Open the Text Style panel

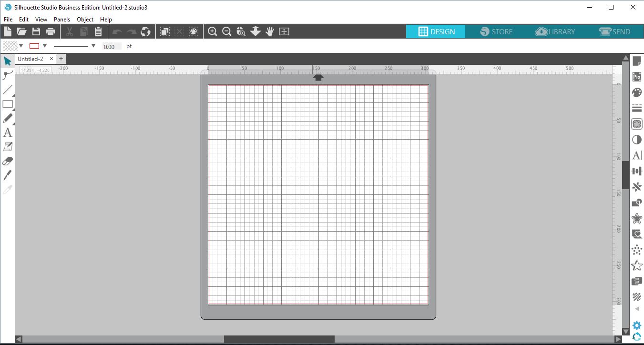click(636, 155)
